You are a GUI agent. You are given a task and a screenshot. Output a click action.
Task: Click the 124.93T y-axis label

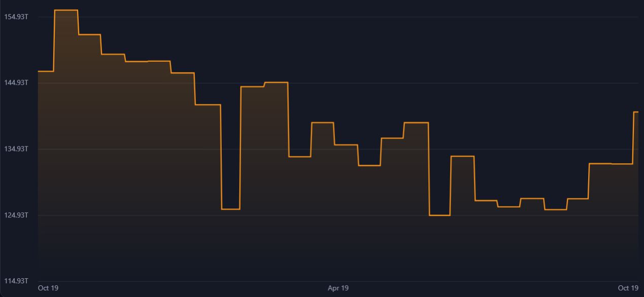click(16, 215)
